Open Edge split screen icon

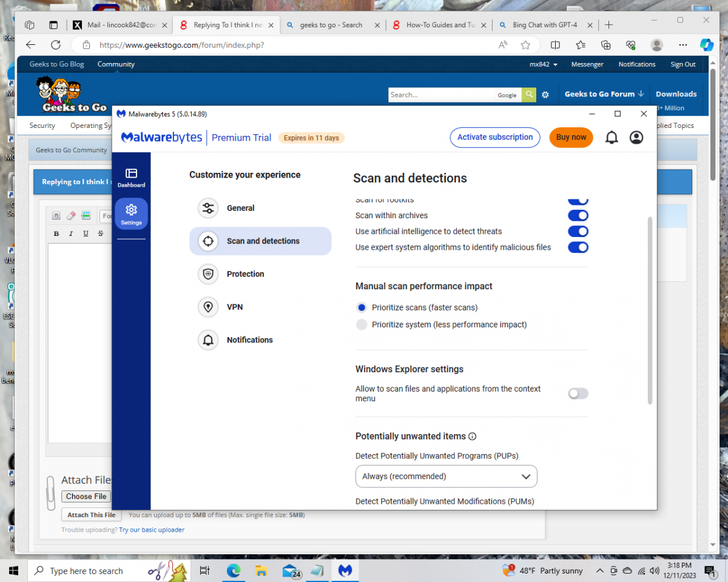pos(555,45)
